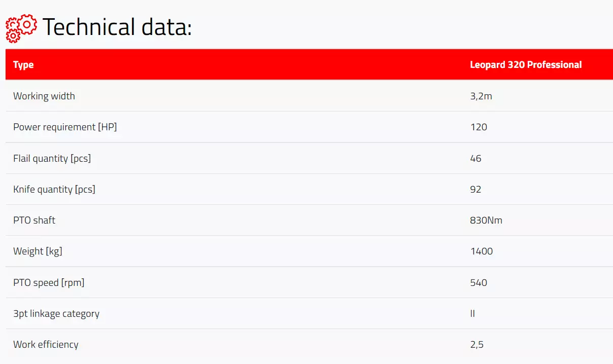Click the 2,5 work efficiency value
The image size is (613, 364).
pos(477,345)
